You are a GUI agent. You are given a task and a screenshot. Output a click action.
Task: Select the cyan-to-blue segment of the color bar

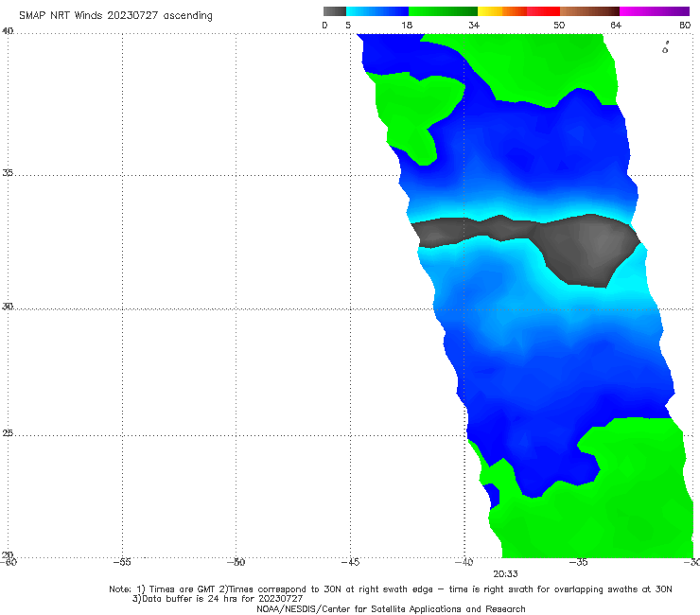click(377, 11)
